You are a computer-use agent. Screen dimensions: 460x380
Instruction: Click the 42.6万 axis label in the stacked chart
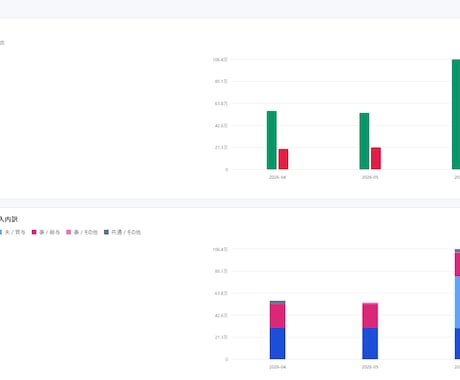click(x=221, y=315)
